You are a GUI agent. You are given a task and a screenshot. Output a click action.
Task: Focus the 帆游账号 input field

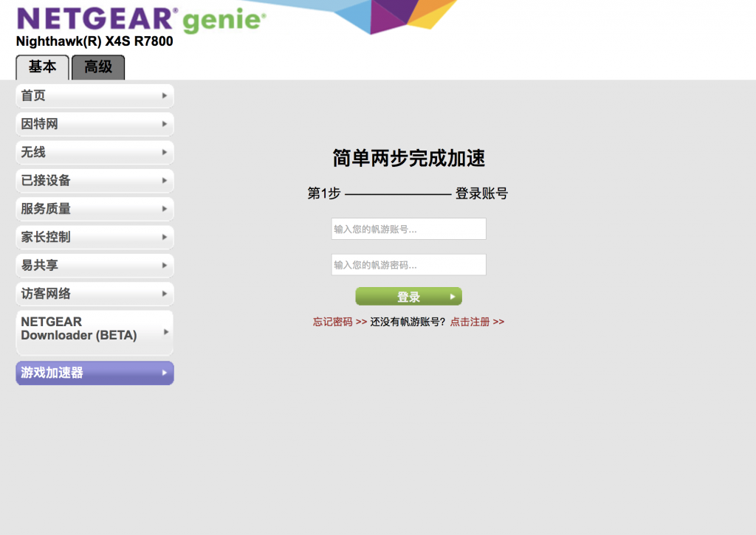pos(408,229)
